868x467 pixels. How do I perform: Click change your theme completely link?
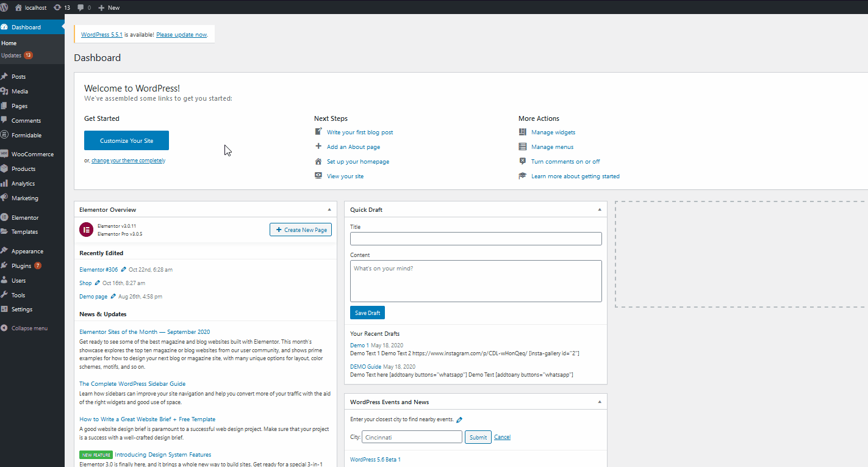(x=128, y=161)
